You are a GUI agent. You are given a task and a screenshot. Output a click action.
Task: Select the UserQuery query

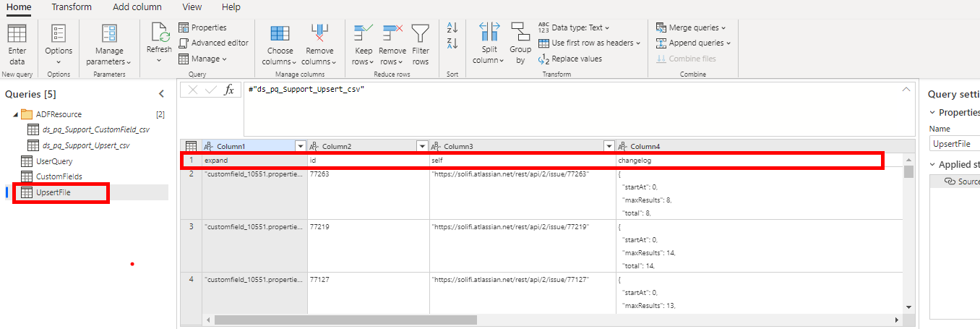pos(54,161)
